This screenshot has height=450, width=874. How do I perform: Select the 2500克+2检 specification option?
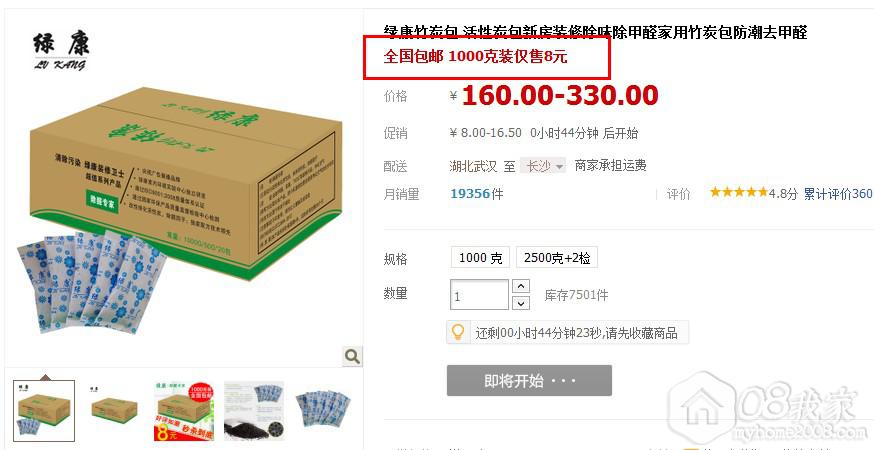pyautogui.click(x=557, y=258)
